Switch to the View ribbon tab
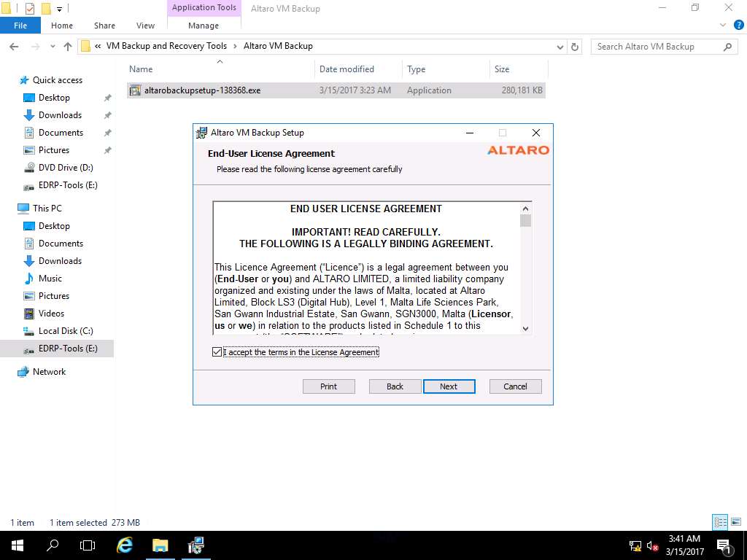 (x=145, y=26)
